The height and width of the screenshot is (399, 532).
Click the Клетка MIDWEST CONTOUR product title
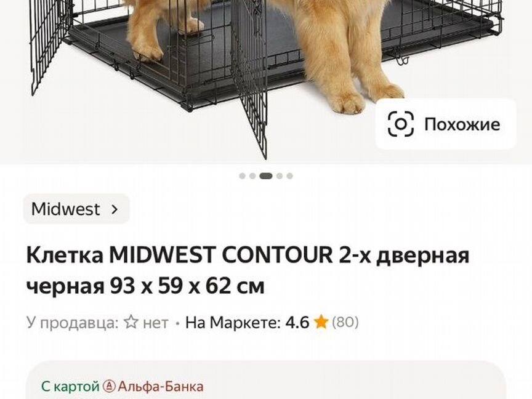point(248,255)
